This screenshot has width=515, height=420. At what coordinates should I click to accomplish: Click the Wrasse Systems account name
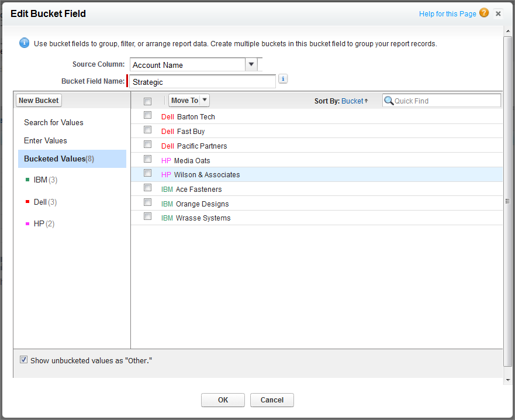[x=203, y=218]
